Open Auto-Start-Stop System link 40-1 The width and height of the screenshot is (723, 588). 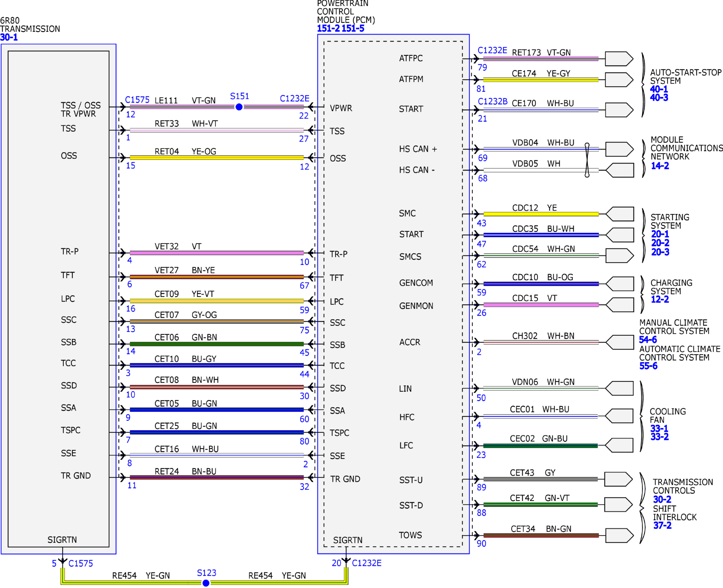point(659,89)
